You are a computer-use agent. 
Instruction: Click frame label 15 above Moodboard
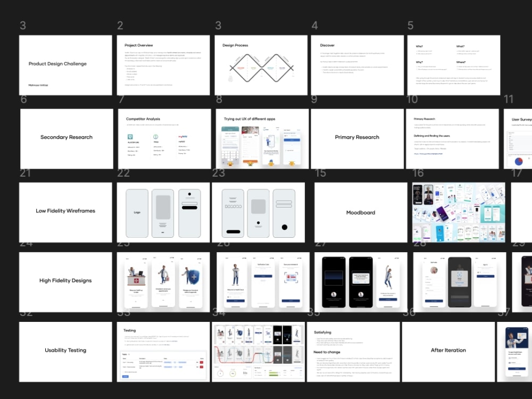[x=320, y=173]
